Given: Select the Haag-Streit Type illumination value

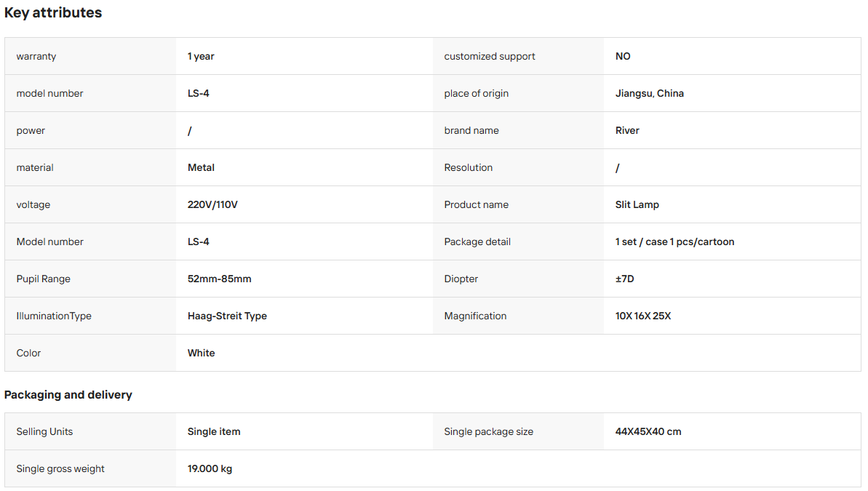Looking at the screenshot, I should click(x=227, y=316).
